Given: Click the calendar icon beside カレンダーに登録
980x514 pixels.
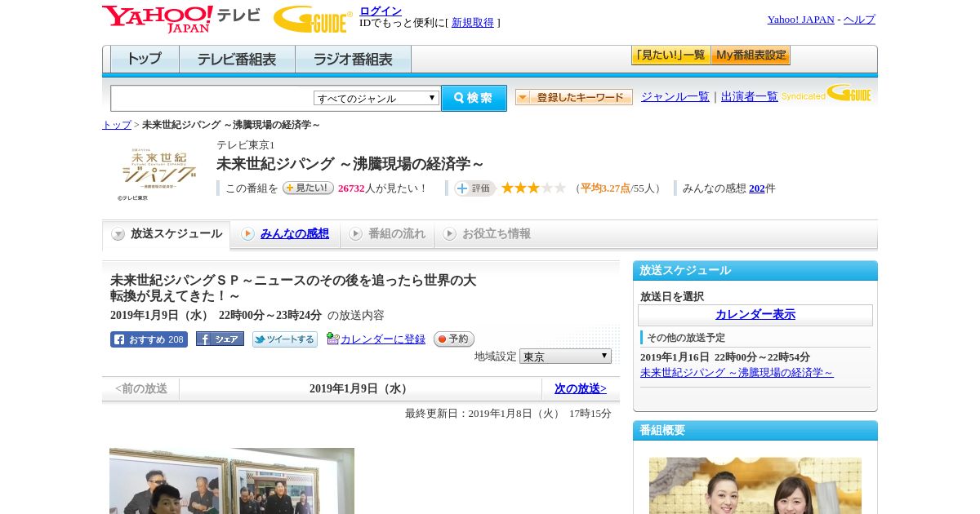Looking at the screenshot, I should (x=332, y=339).
